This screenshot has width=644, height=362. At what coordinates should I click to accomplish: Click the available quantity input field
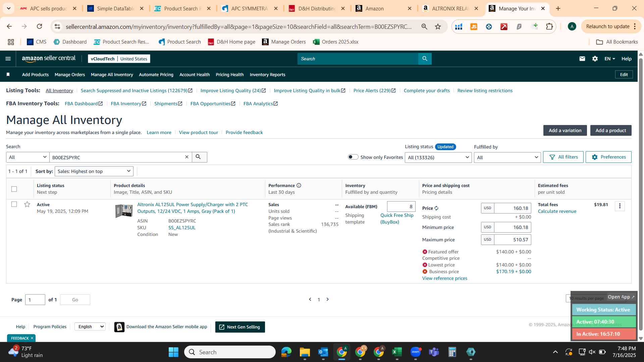point(401,206)
